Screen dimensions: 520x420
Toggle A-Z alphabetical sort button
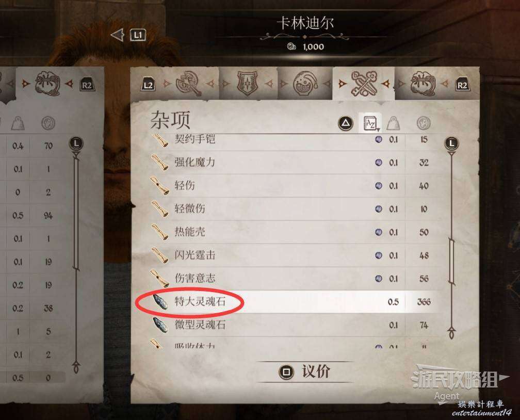370,123
